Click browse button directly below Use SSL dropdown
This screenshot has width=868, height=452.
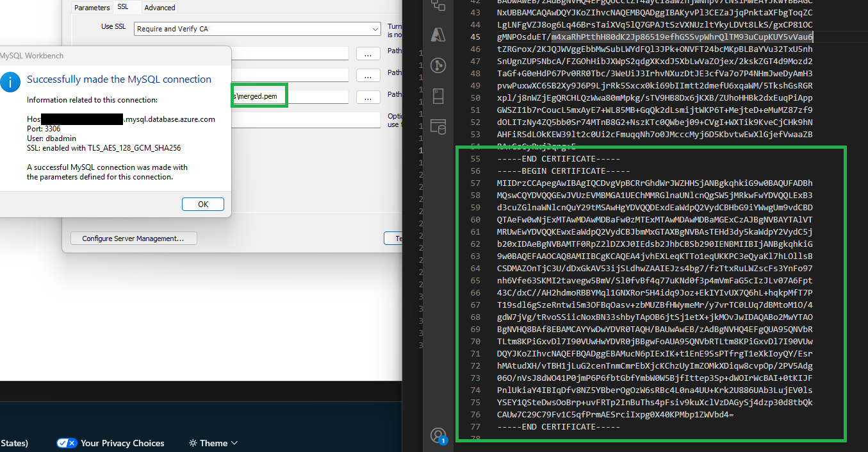click(368, 54)
